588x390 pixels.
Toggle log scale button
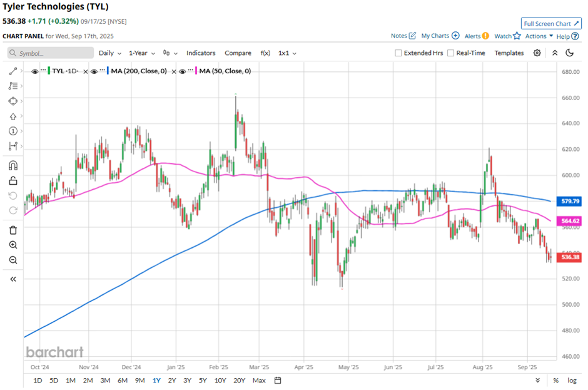click(572, 380)
